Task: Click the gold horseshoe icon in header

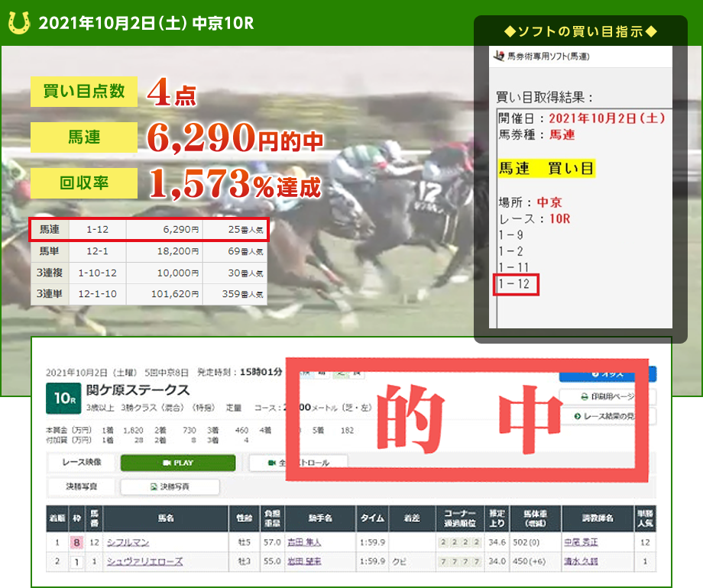Action: 19,23
